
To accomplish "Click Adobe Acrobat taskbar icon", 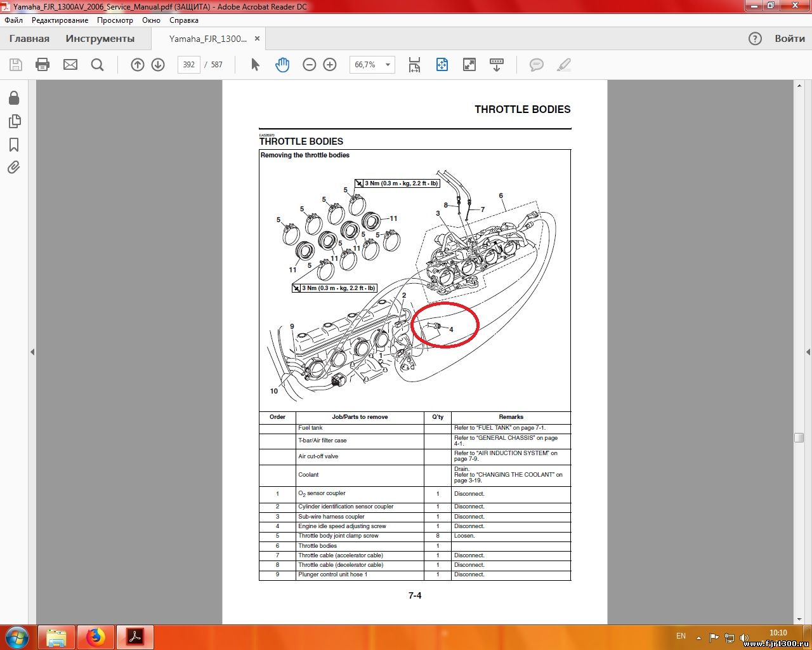I will pos(135,637).
